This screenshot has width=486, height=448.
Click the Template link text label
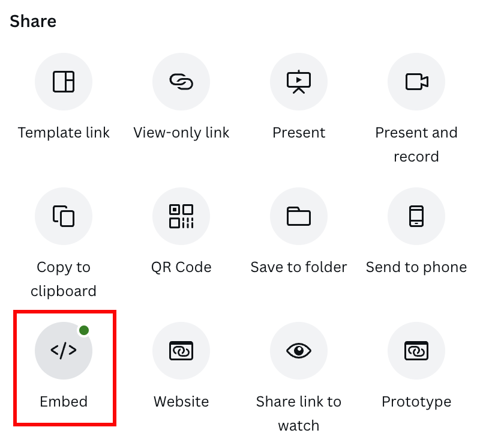tap(64, 133)
